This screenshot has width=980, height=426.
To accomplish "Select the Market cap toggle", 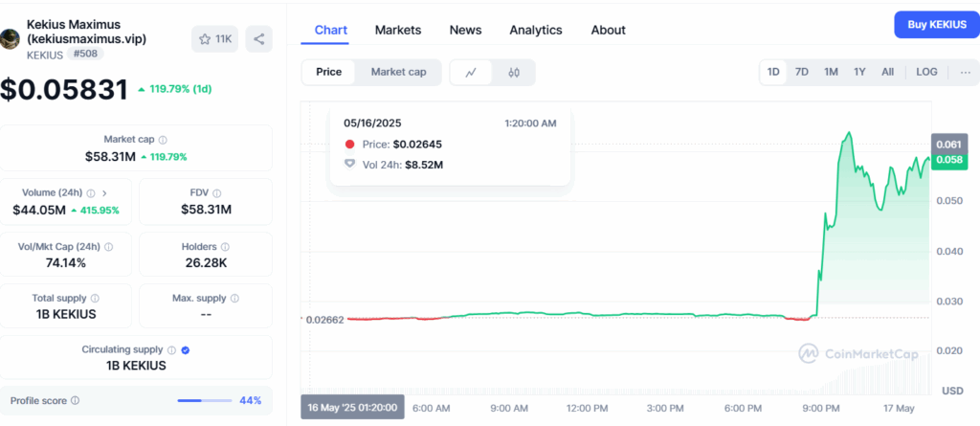I will coord(399,72).
